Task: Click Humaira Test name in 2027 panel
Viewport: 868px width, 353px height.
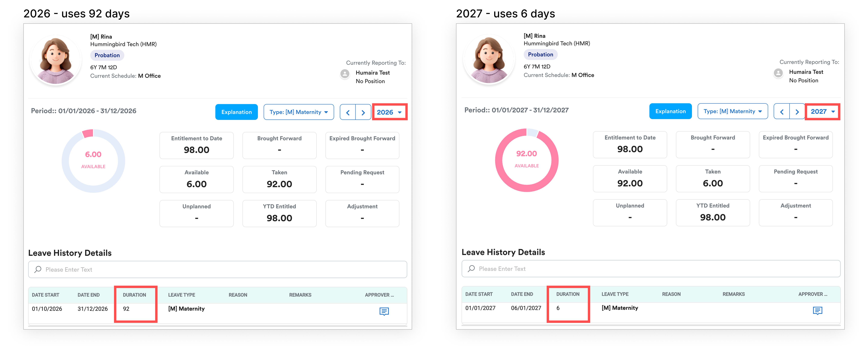Action: [806, 72]
